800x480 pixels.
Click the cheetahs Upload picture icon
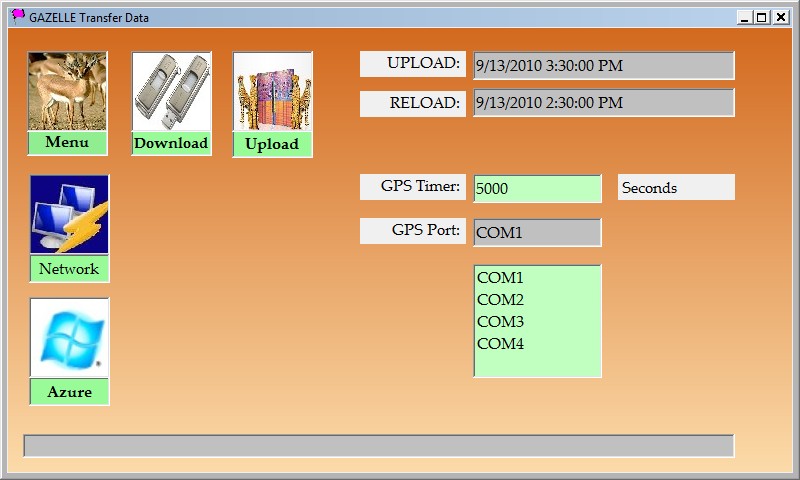coord(272,91)
